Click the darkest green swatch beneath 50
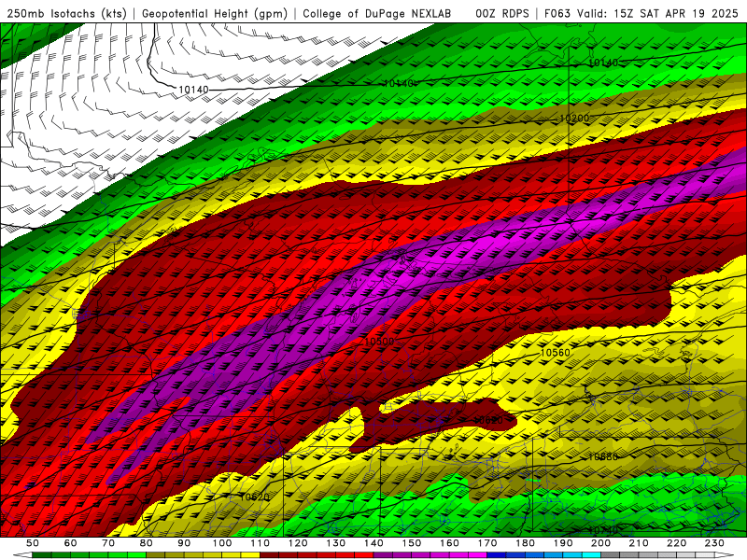The image size is (747, 560). 42,555
